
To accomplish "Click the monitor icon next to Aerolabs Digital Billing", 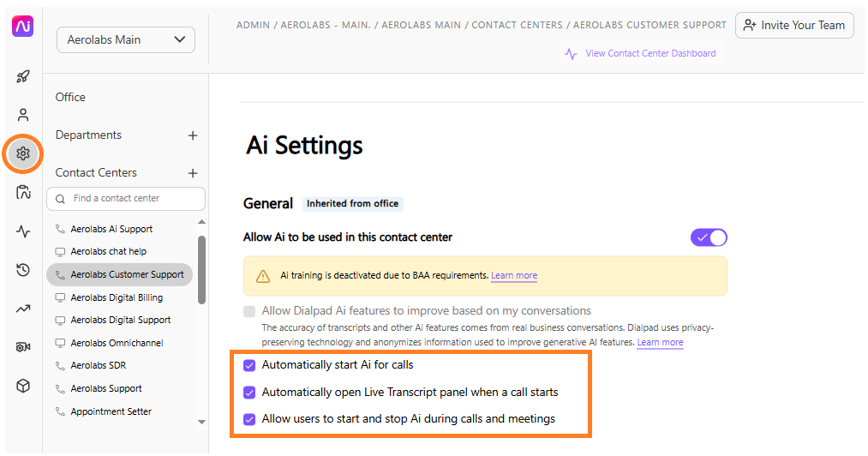I will tap(60, 297).
